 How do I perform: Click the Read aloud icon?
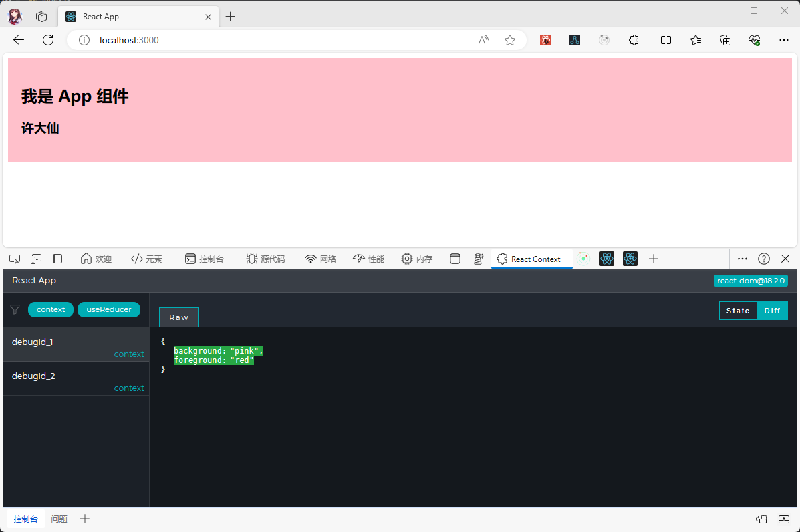point(483,40)
